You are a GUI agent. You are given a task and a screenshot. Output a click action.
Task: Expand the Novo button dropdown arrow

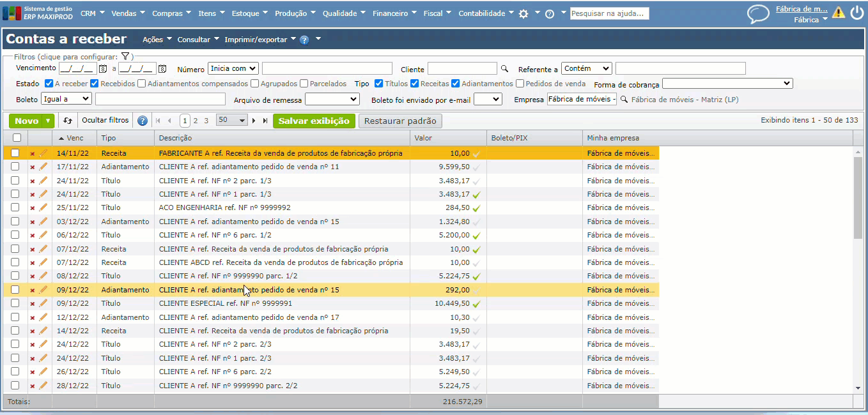click(x=49, y=121)
